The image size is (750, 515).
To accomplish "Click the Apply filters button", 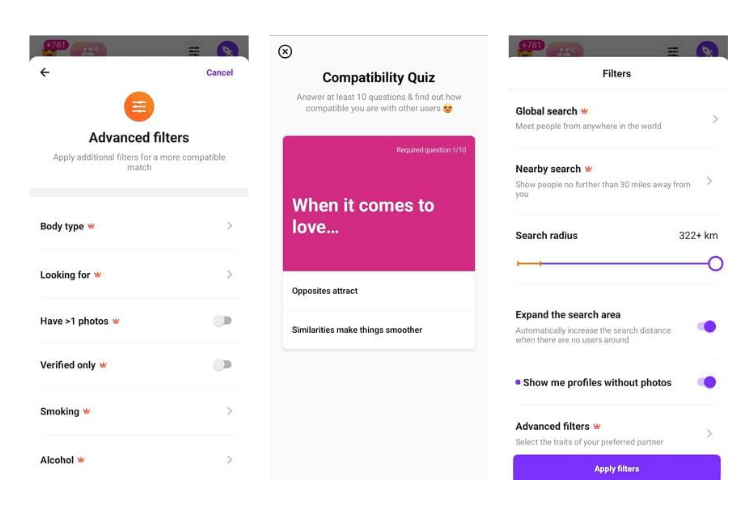I will (617, 468).
